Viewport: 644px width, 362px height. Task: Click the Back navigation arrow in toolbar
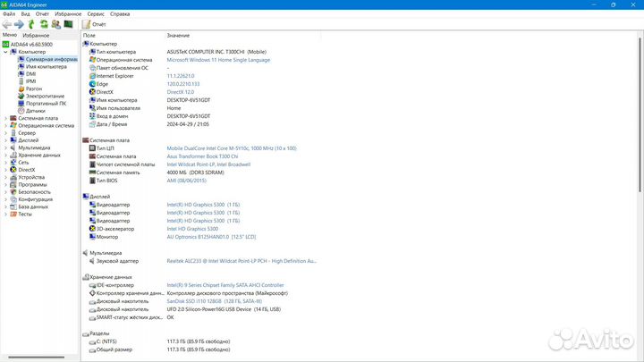click(x=6, y=24)
